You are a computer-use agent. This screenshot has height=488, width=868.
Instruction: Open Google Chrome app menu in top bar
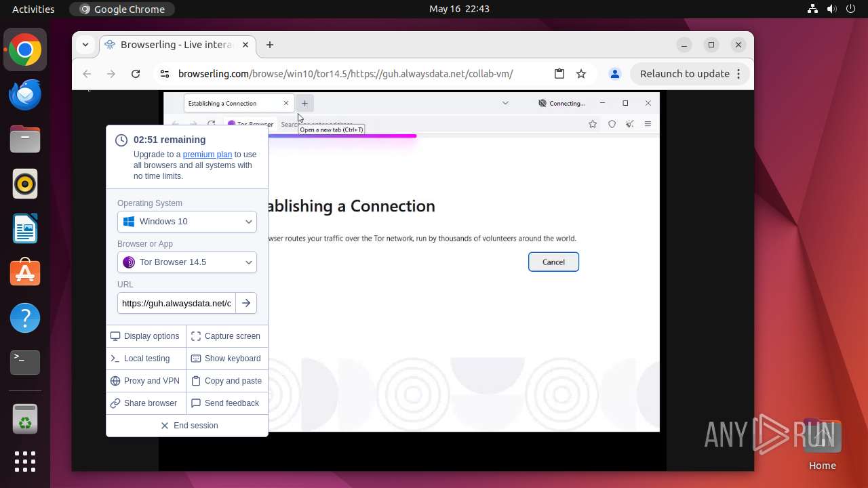coord(122,9)
